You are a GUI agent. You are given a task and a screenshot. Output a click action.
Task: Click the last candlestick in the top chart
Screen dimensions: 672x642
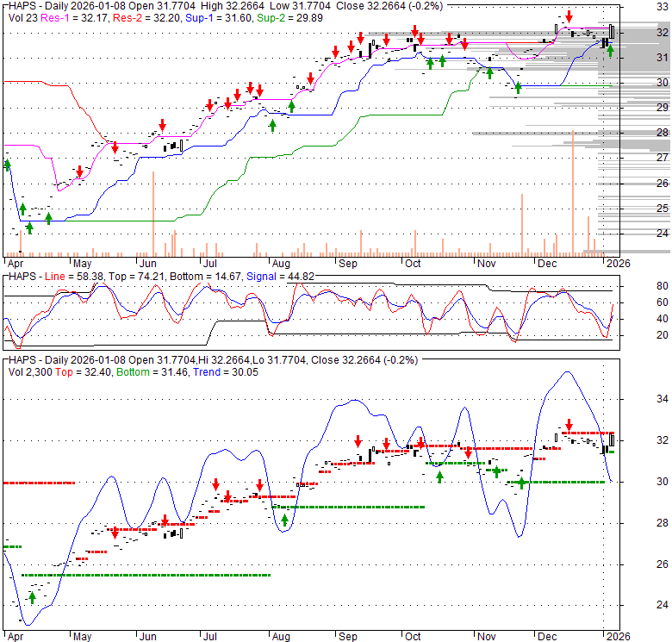[611, 32]
